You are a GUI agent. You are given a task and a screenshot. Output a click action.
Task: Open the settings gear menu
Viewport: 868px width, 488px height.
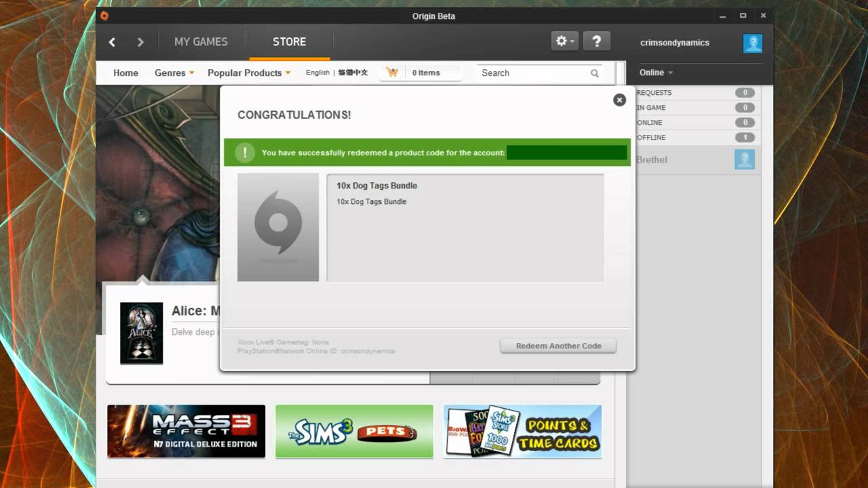point(565,41)
